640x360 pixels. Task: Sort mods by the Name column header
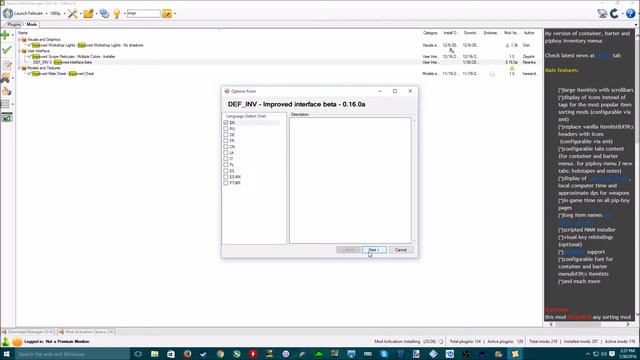pyautogui.click(x=23, y=33)
